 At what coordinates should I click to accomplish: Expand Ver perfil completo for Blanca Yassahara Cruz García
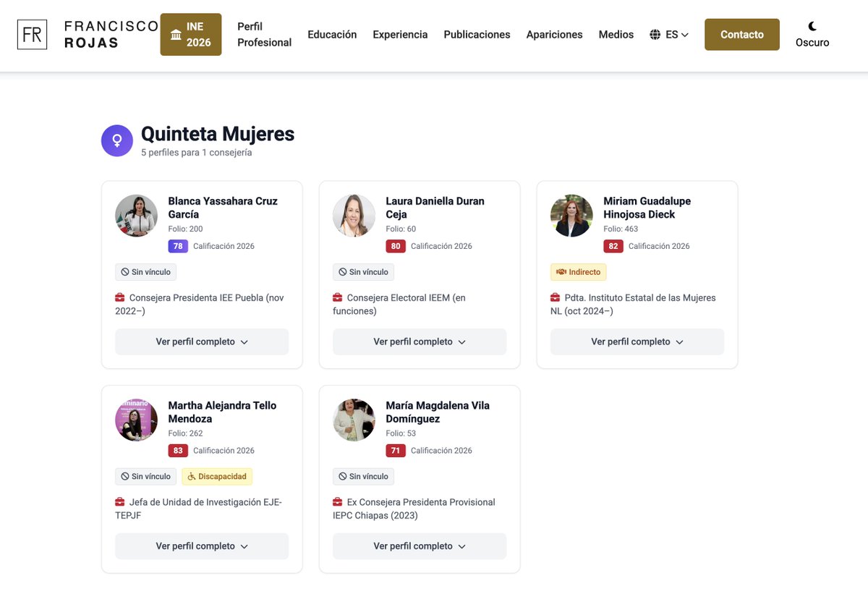[201, 341]
